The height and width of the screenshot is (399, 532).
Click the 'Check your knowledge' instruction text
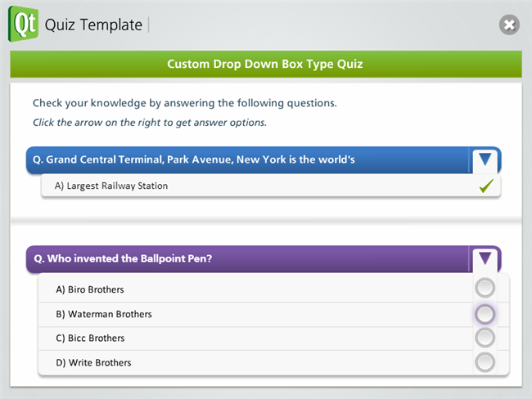(x=184, y=104)
